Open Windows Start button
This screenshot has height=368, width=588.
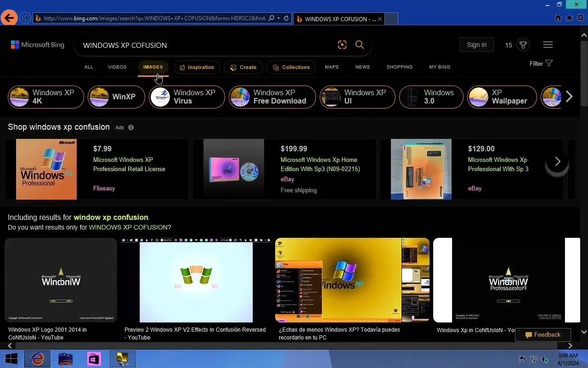11,359
